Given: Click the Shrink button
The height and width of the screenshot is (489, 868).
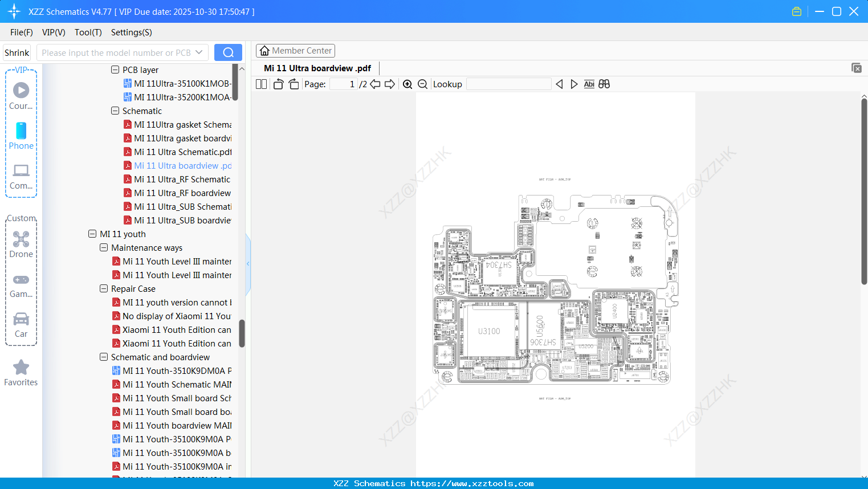Looking at the screenshot, I should pyautogui.click(x=17, y=52).
